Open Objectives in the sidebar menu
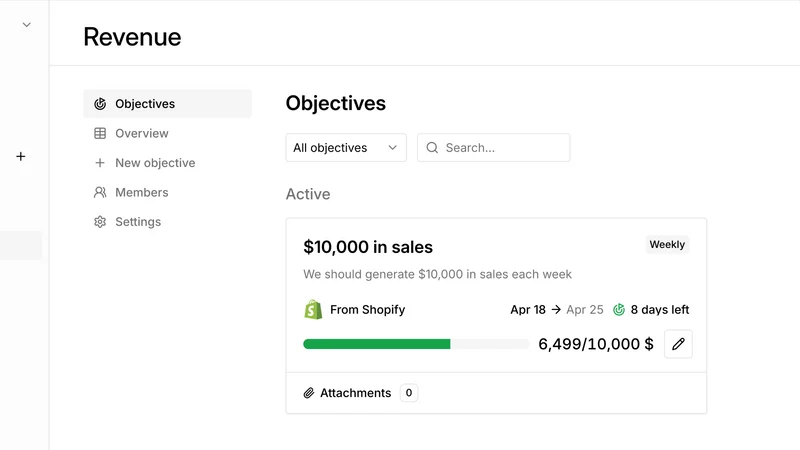The height and width of the screenshot is (450, 800). 167,104
